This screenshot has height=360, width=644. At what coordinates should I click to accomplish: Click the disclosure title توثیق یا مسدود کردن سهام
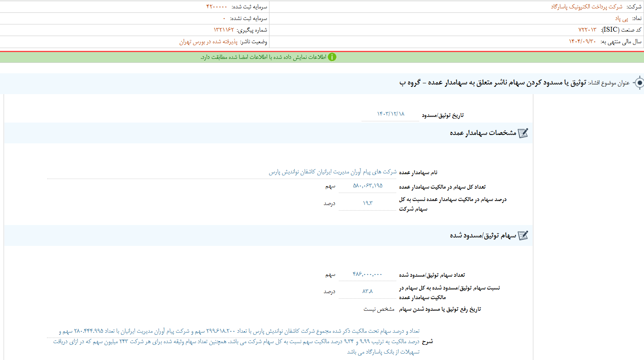[x=493, y=83]
